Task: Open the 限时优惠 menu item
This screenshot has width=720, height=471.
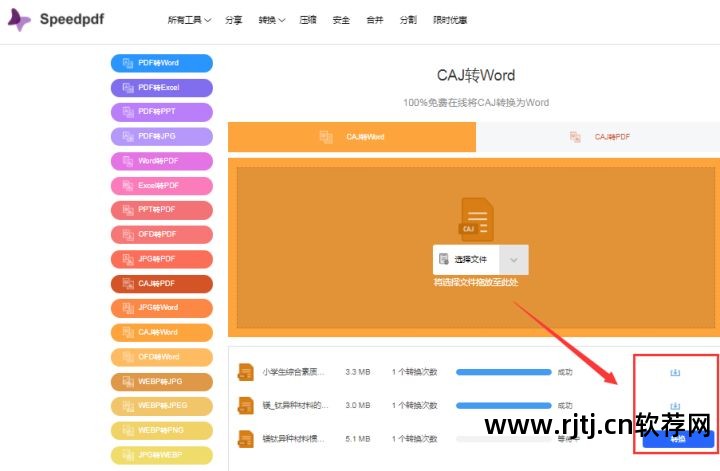Action: (x=450, y=20)
